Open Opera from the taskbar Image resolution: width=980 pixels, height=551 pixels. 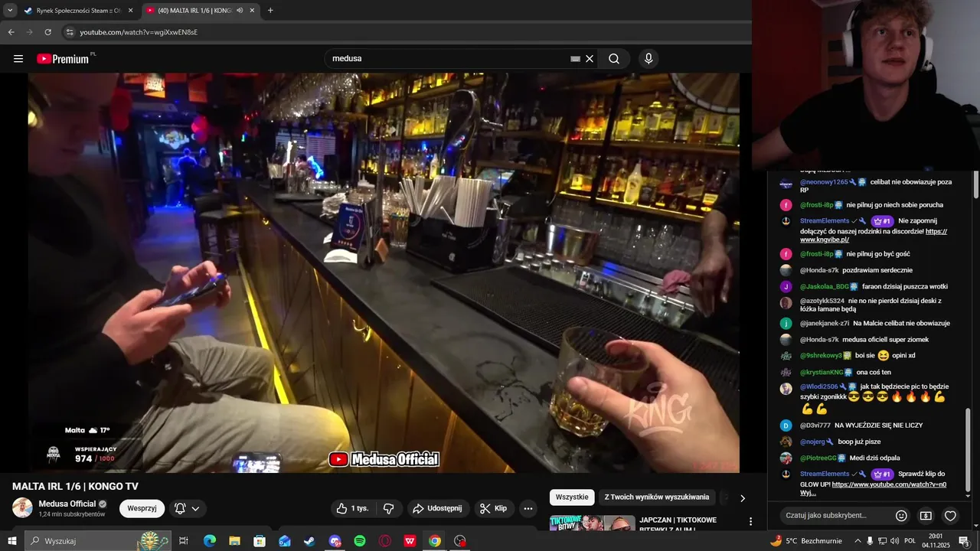385,541
